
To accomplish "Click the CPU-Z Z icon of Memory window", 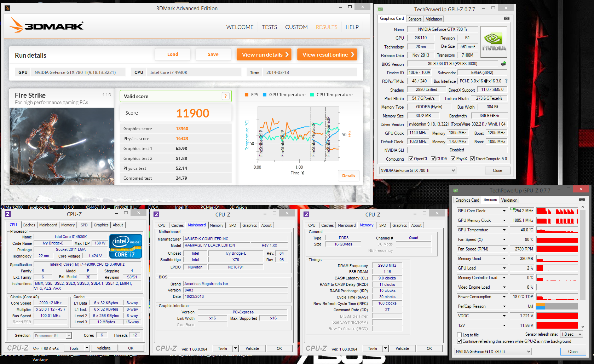I will click(306, 214).
